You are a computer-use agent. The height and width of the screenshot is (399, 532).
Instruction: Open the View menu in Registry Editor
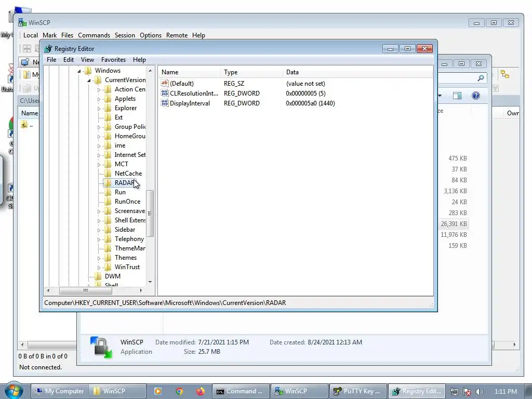coord(87,60)
